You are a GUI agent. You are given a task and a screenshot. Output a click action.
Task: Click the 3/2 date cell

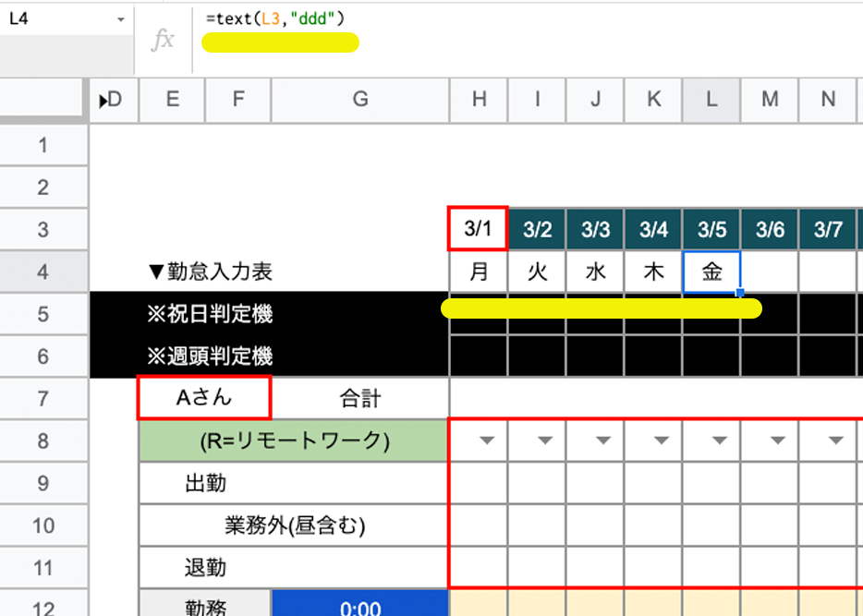[537, 229]
